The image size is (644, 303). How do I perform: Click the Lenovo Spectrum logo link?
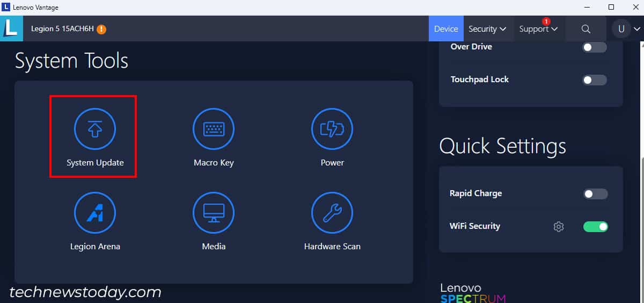pyautogui.click(x=472, y=293)
